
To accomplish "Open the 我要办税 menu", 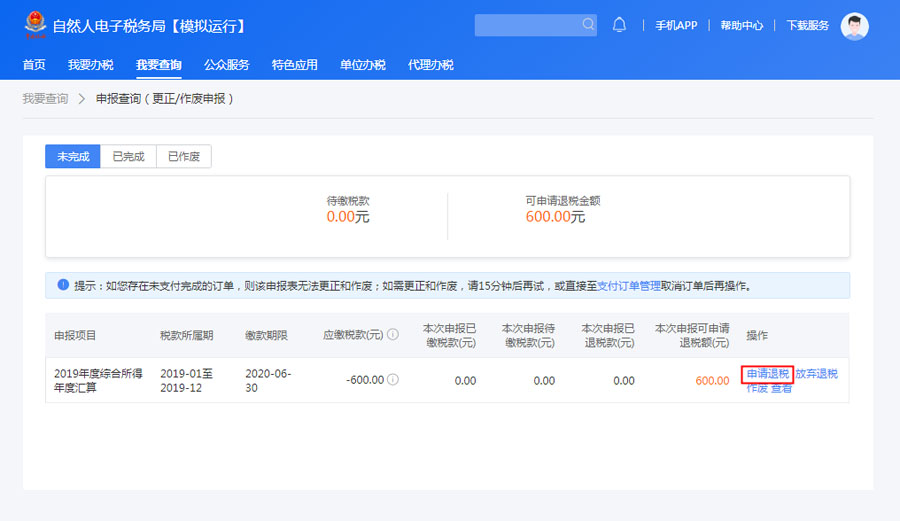I will 91,65.
